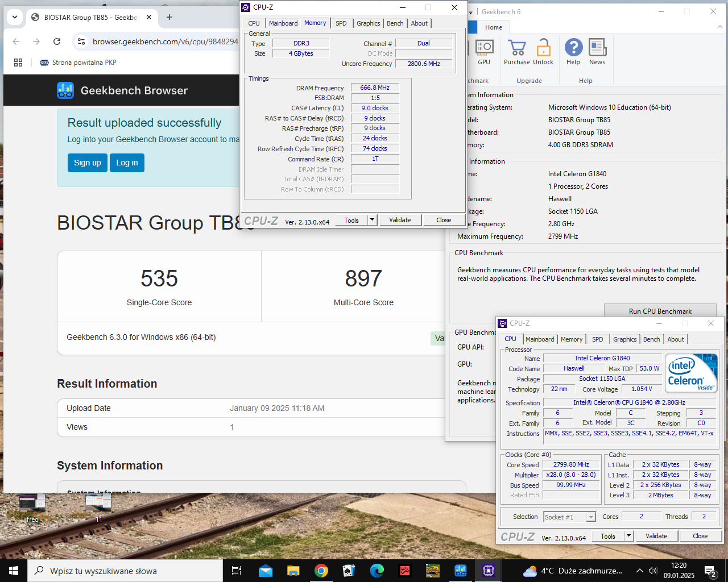Open Solitaire app from taskbar
Image resolution: width=728 pixels, height=582 pixels.
[x=349, y=571]
